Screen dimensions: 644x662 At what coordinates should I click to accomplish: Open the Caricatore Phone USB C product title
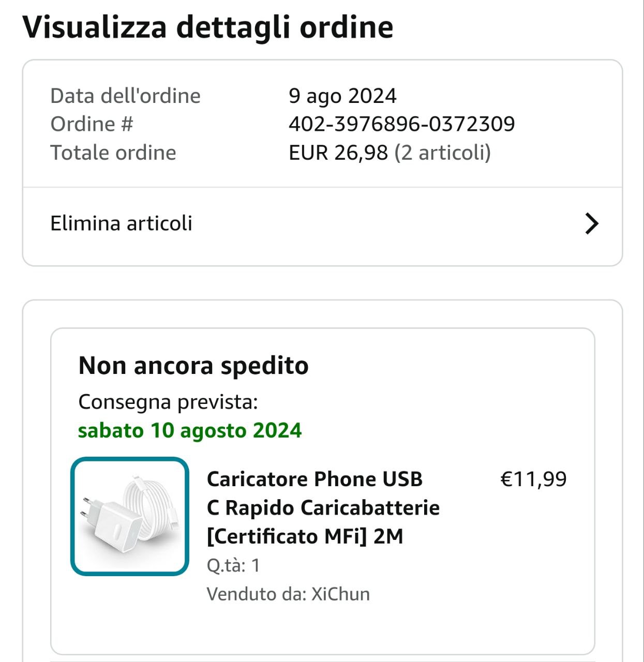(x=314, y=479)
